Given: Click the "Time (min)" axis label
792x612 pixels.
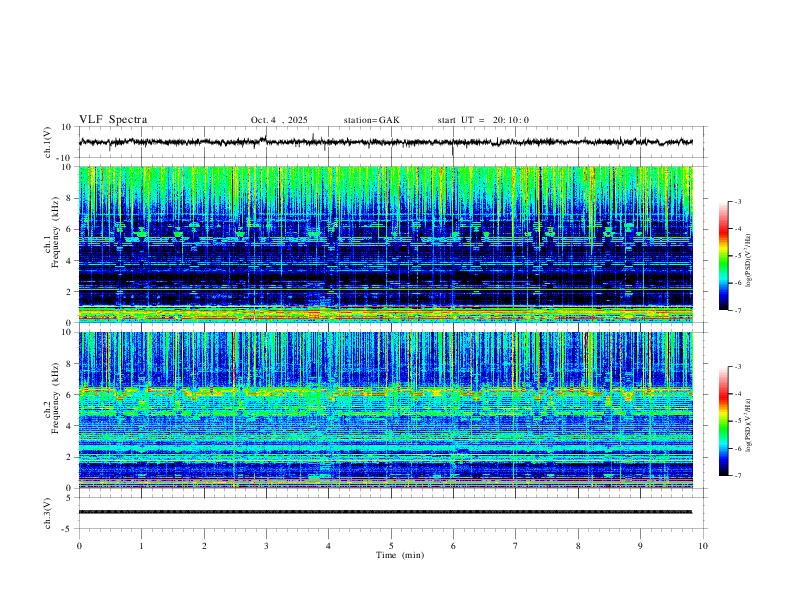Looking at the screenshot, I should [400, 555].
